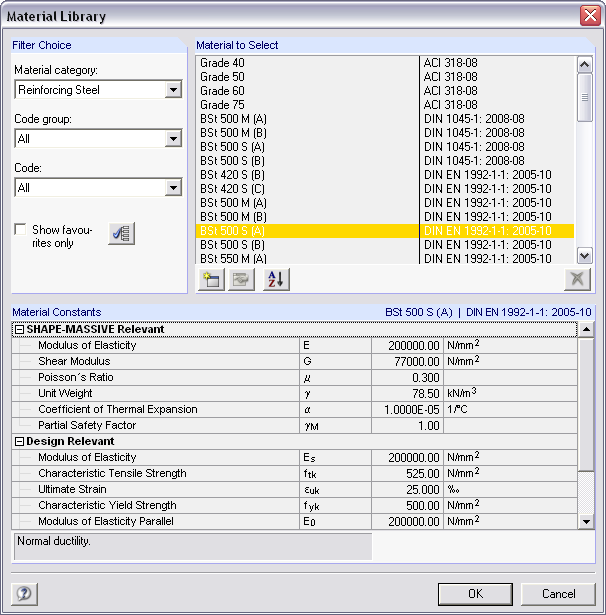The height and width of the screenshot is (615, 606).
Task: Click Shear Modulus value 77000.00
Action: [x=407, y=362]
